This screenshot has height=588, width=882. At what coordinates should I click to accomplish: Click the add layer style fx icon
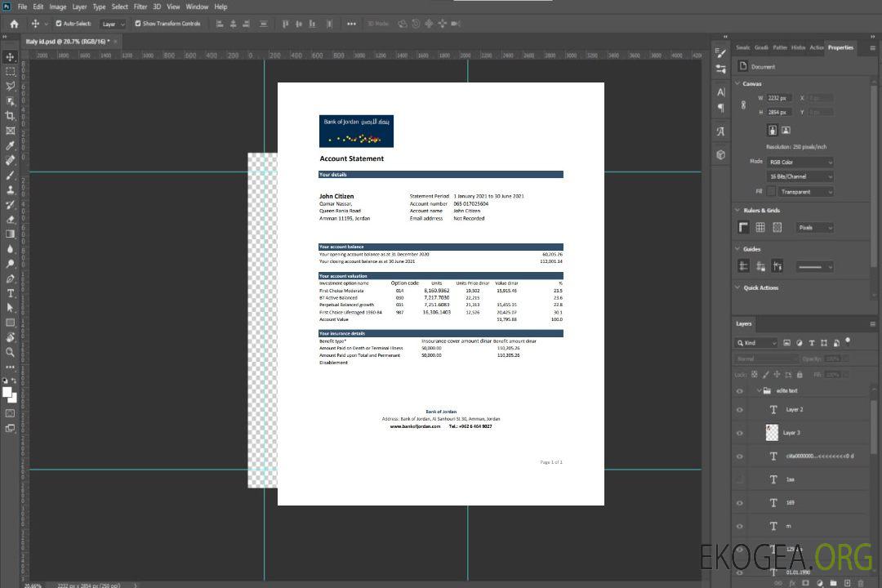(792, 583)
